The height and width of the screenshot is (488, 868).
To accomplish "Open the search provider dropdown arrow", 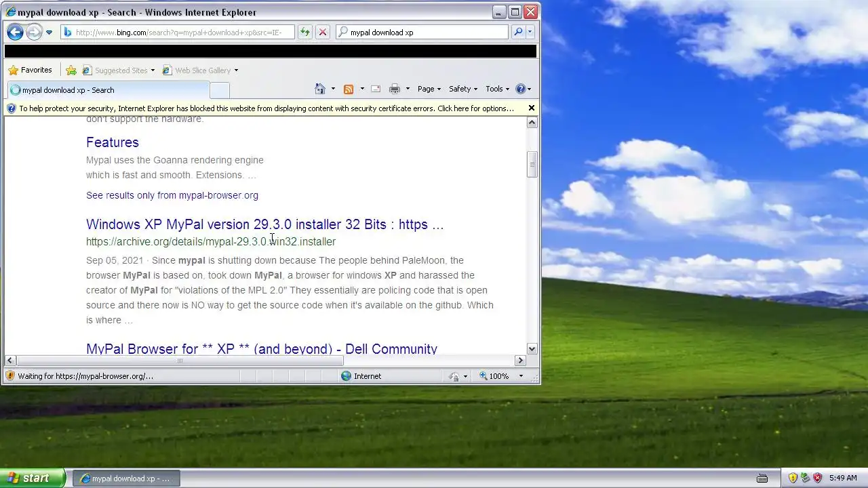I will pos(530,32).
